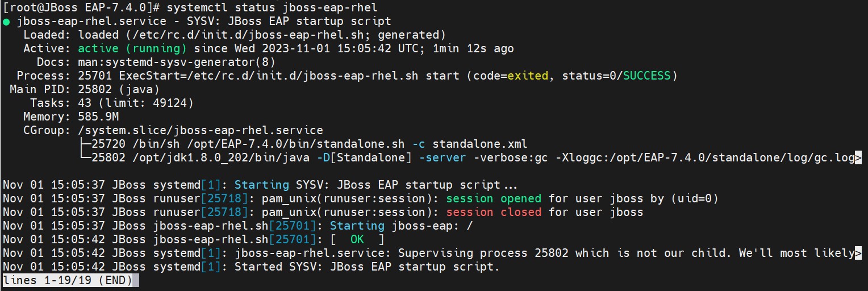This screenshot has height=291, width=868.
Task: Click the green OK status indicator
Action: 357,240
